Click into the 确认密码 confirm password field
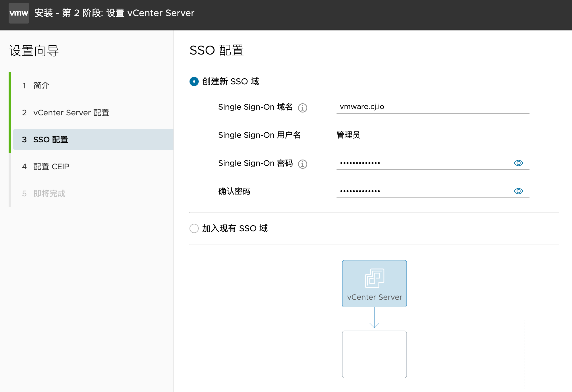Screen dimensions: 572x392 coord(422,191)
